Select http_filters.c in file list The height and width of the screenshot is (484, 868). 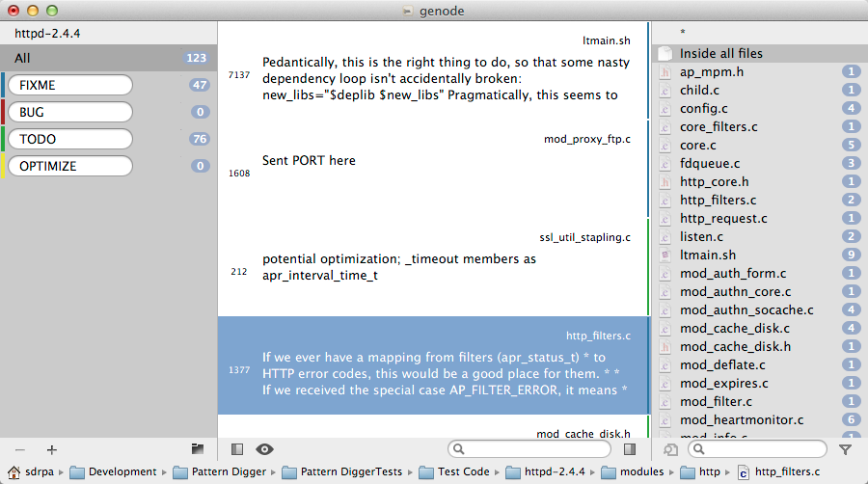[x=760, y=201]
